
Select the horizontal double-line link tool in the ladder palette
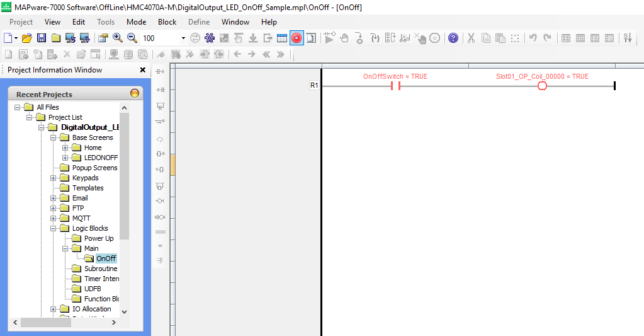click(161, 232)
